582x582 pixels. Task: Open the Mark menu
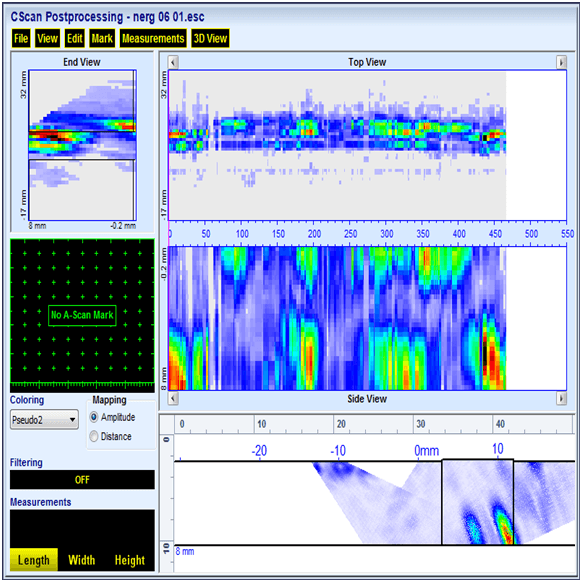[x=102, y=38]
